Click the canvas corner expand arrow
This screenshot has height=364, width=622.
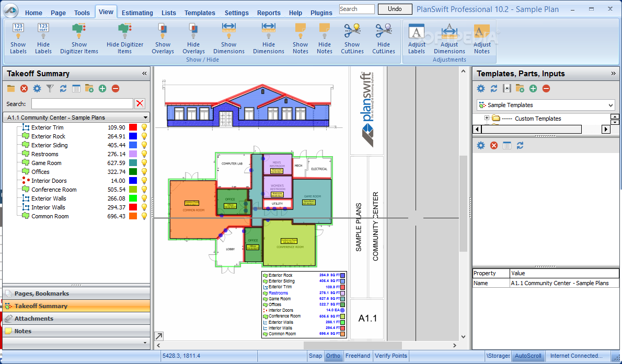pos(159,336)
